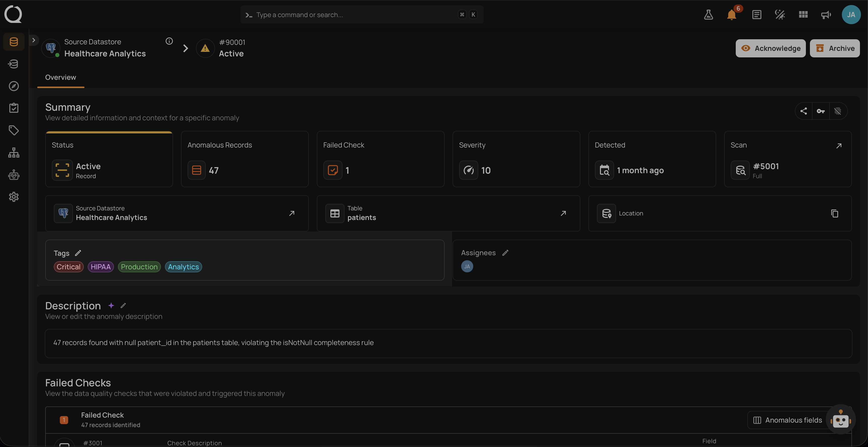
Task: Click the Critical tag chip
Action: (68, 267)
